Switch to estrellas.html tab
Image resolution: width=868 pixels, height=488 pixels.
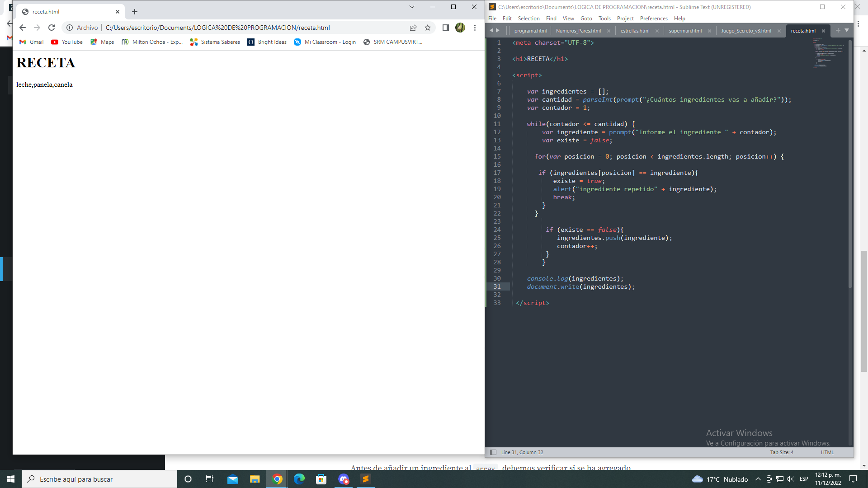(635, 31)
